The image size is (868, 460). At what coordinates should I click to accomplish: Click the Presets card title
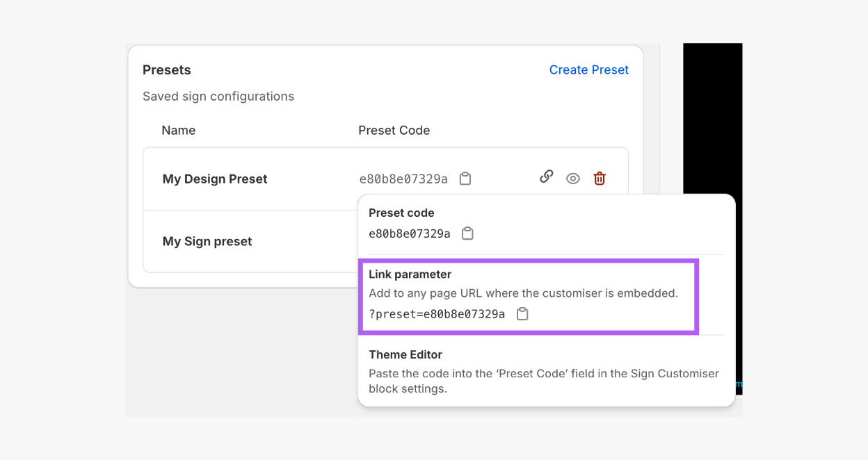(166, 69)
